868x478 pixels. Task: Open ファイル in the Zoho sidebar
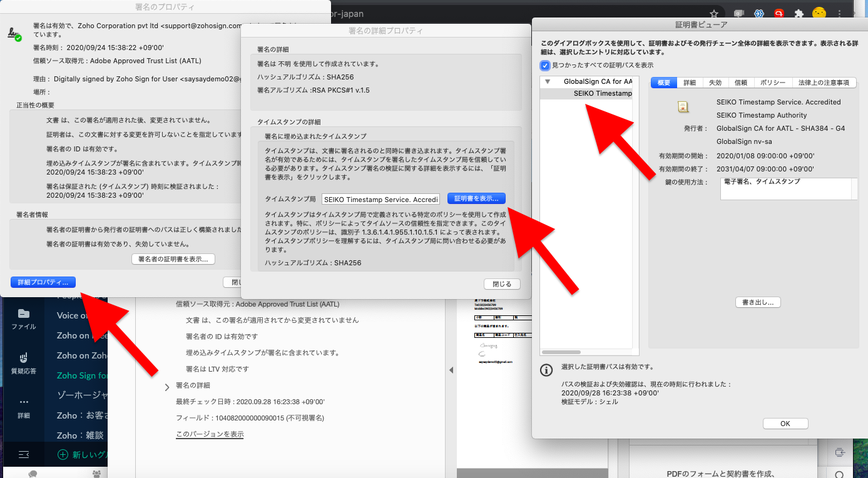click(24, 319)
